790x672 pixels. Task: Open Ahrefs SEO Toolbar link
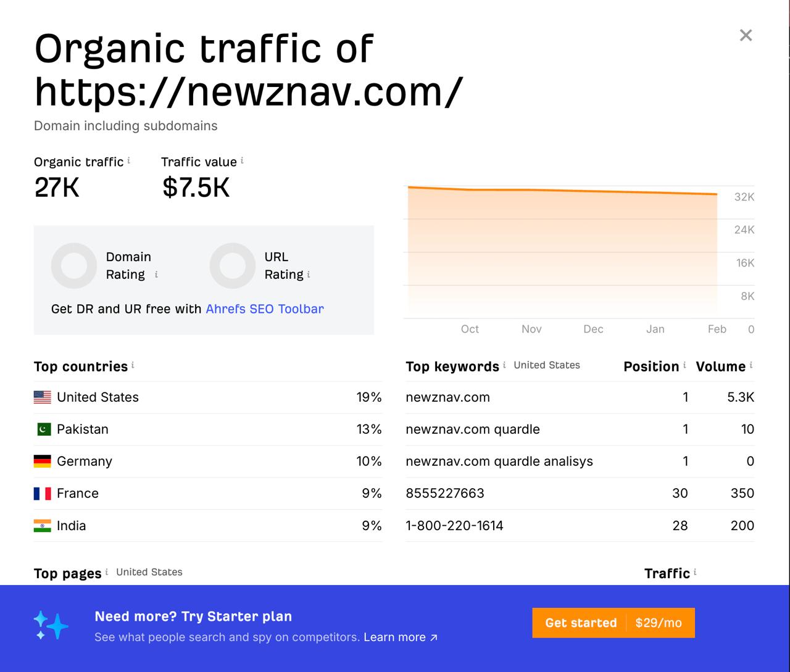[x=264, y=309]
